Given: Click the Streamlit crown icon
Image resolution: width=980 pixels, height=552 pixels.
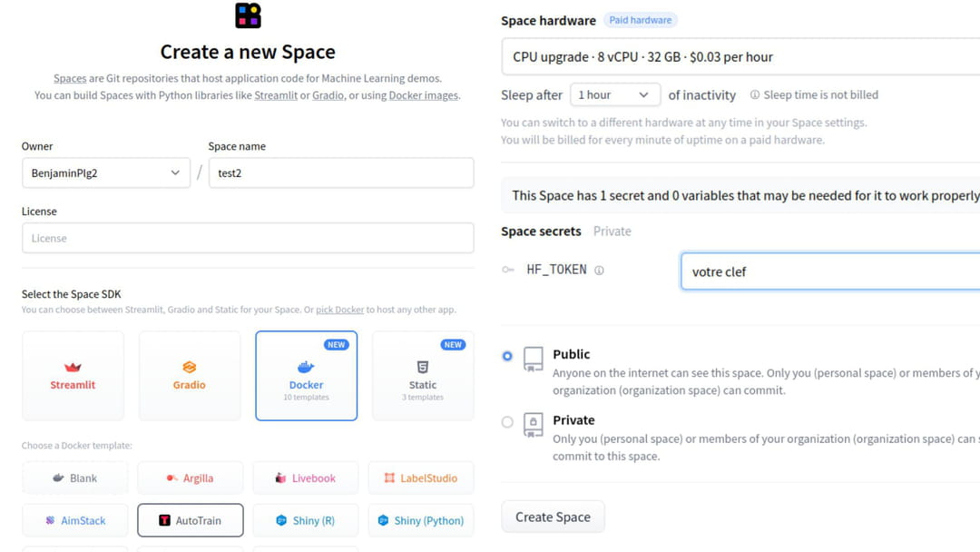Looking at the screenshot, I should coord(73,367).
